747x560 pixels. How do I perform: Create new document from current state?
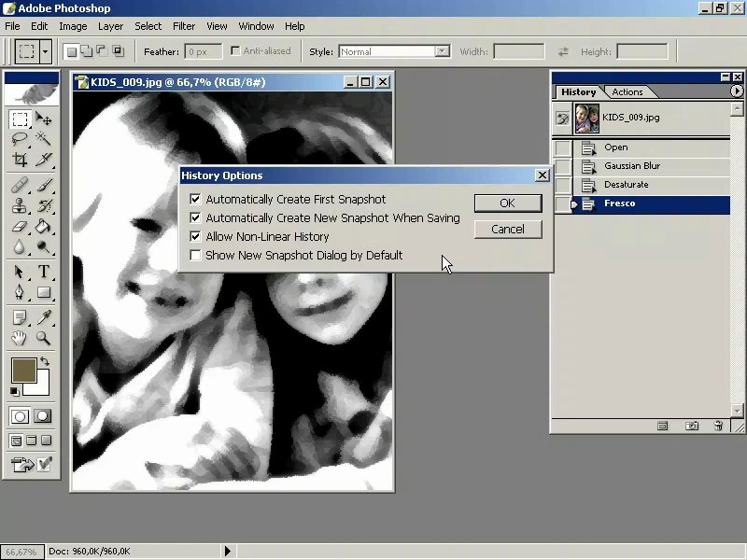[x=663, y=426]
